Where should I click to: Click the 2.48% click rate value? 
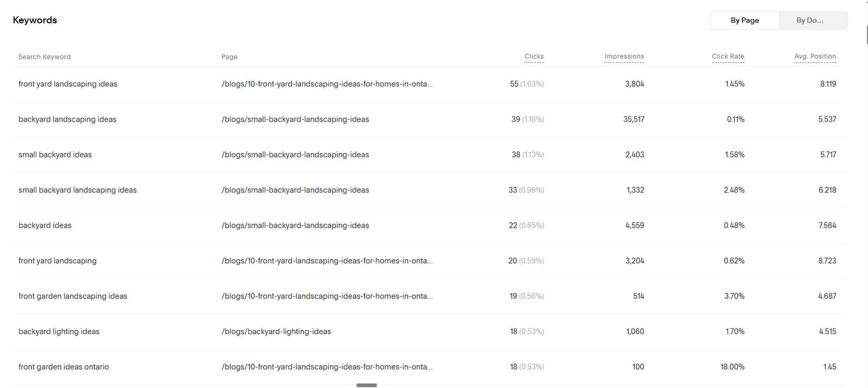[734, 190]
